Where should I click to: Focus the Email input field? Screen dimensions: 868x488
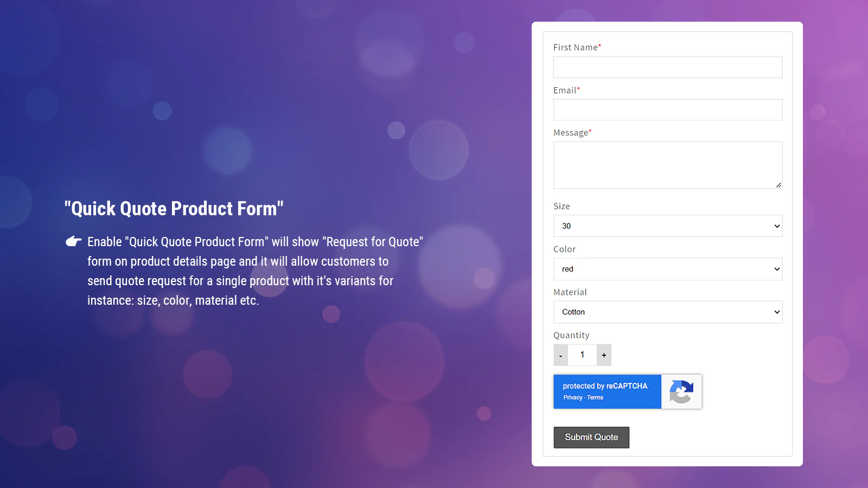pyautogui.click(x=668, y=110)
